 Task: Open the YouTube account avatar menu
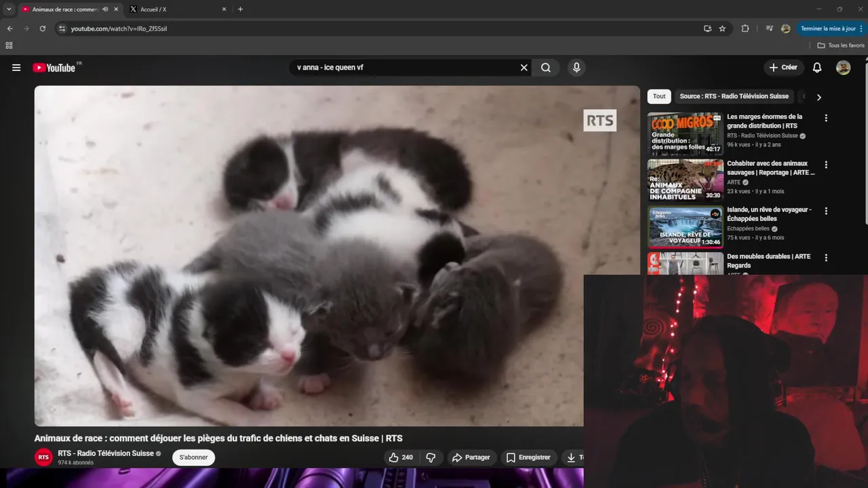(843, 68)
